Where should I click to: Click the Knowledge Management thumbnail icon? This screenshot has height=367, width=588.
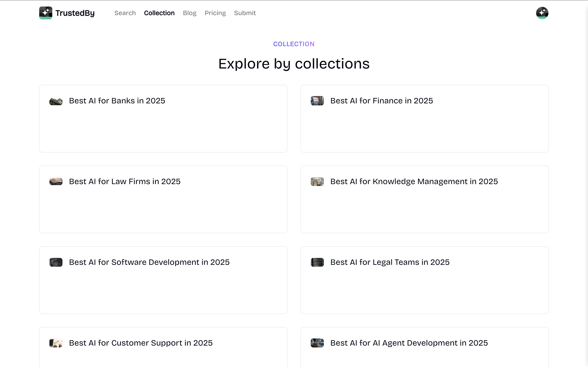coord(317,181)
